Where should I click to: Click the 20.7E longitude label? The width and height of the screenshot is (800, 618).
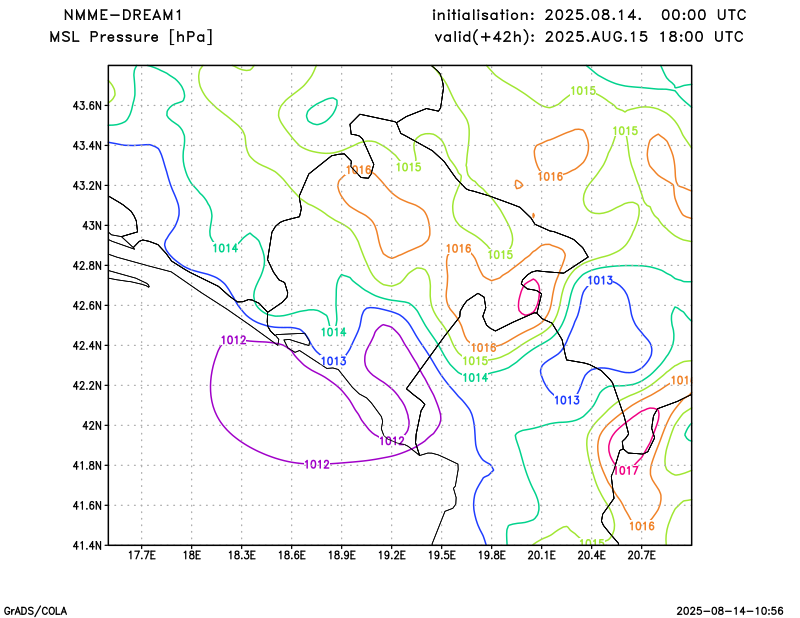[x=641, y=555]
